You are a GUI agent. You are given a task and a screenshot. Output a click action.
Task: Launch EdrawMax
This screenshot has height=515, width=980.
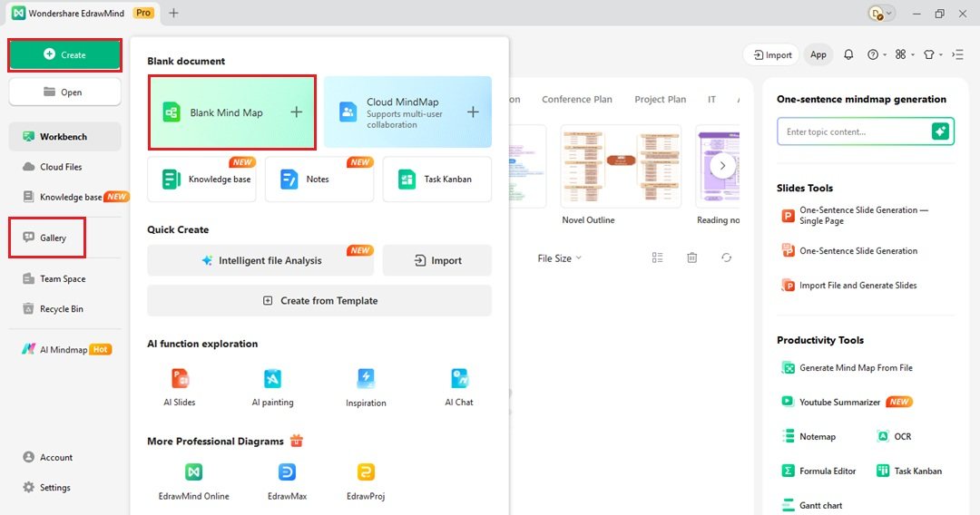(x=287, y=481)
